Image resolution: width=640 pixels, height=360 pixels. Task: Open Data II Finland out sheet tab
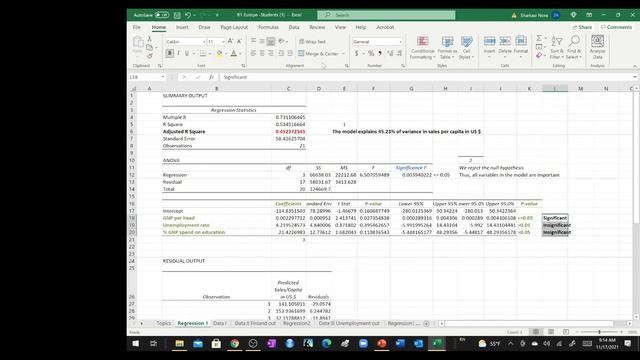click(x=255, y=323)
